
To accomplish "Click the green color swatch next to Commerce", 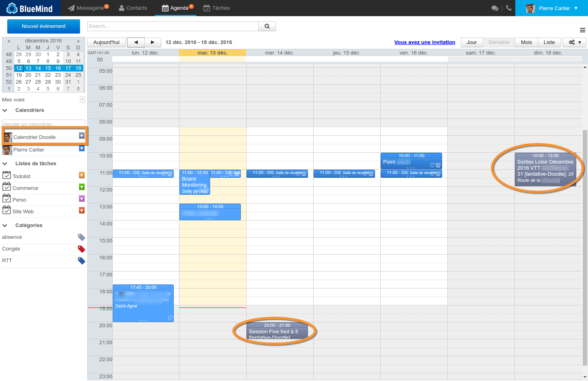I will point(81,187).
